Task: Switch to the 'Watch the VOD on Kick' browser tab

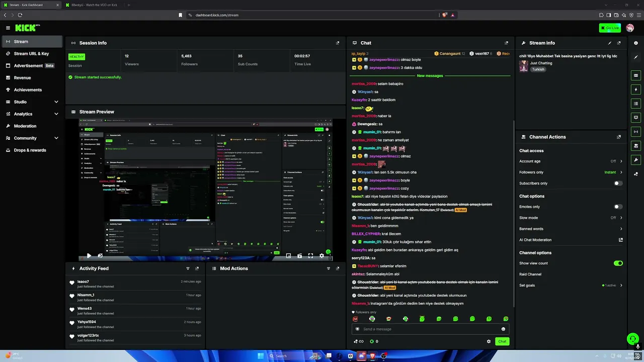Action: 94,5
